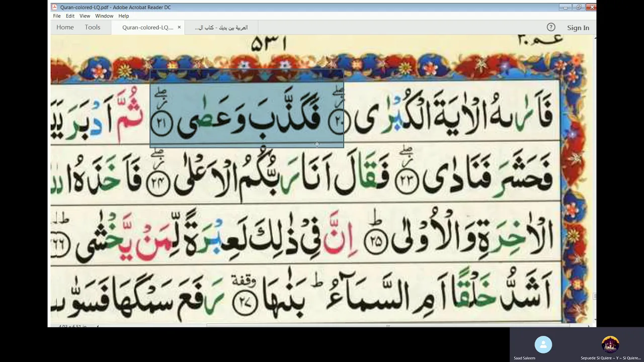Click the page number ٥٣١ at the top
The image size is (644, 362).
coord(269,44)
